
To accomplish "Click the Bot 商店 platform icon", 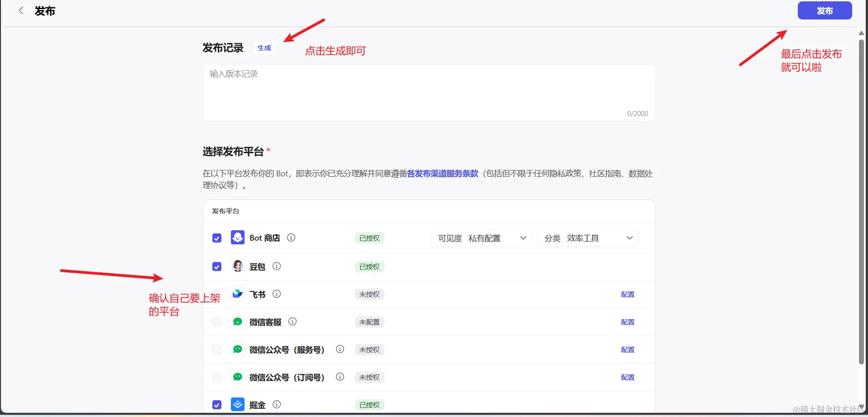I will click(x=238, y=238).
